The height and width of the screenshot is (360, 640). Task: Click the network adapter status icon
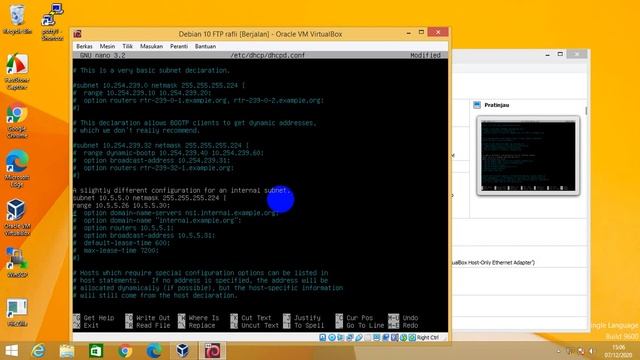pos(350,338)
